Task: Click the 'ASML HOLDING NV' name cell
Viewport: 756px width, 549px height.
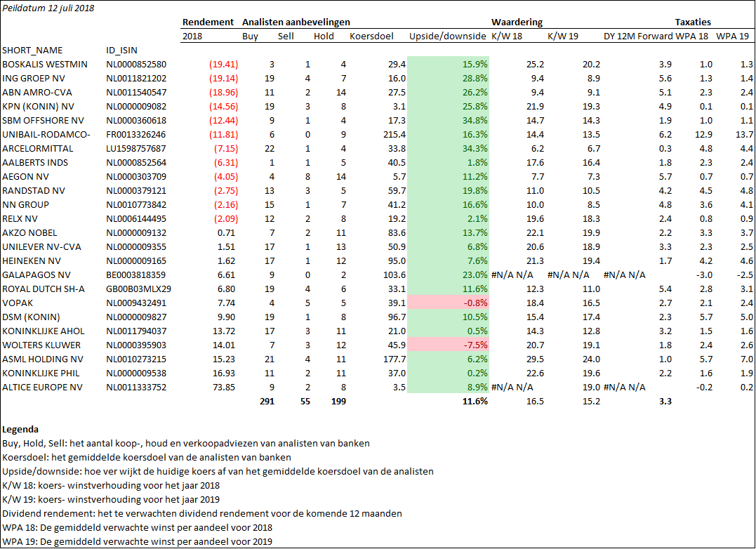Action: (x=42, y=359)
